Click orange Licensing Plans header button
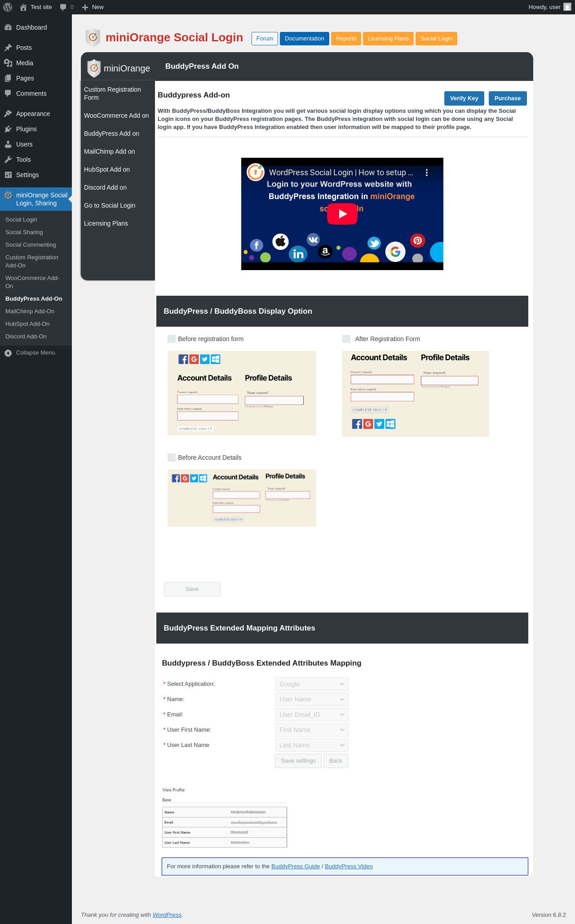 388,39
